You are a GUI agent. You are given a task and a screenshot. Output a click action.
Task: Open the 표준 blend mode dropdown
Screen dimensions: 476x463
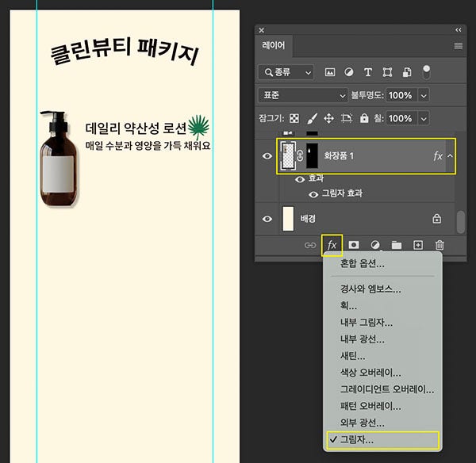303,95
